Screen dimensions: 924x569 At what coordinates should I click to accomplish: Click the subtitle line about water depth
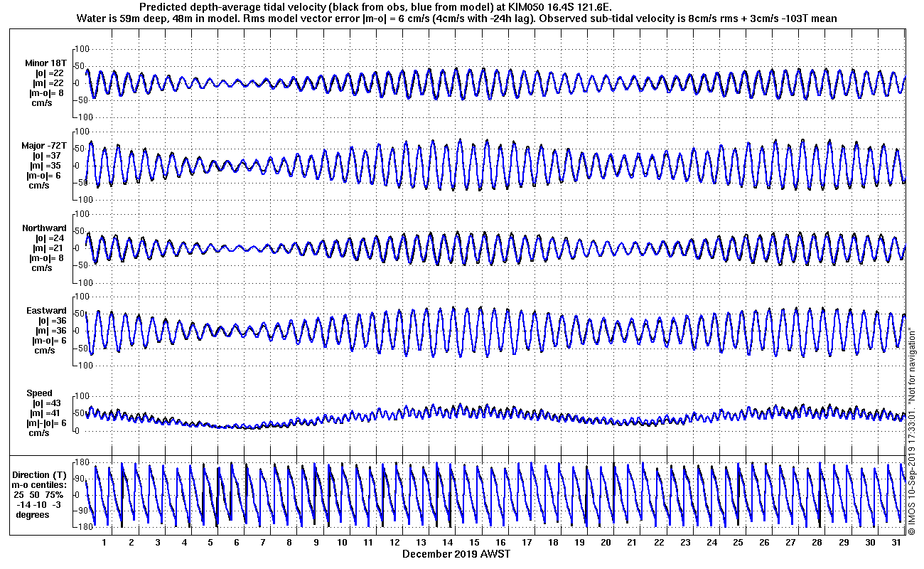[x=456, y=18]
